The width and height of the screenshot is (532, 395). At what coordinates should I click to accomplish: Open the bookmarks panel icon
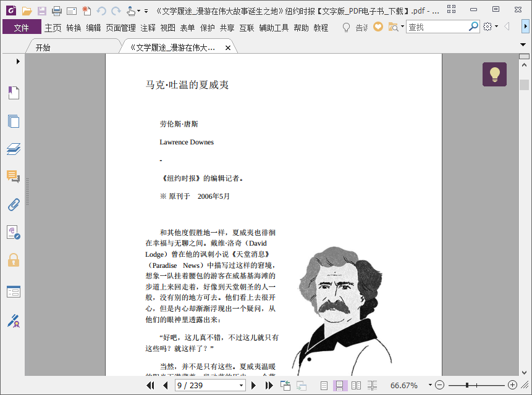click(14, 93)
